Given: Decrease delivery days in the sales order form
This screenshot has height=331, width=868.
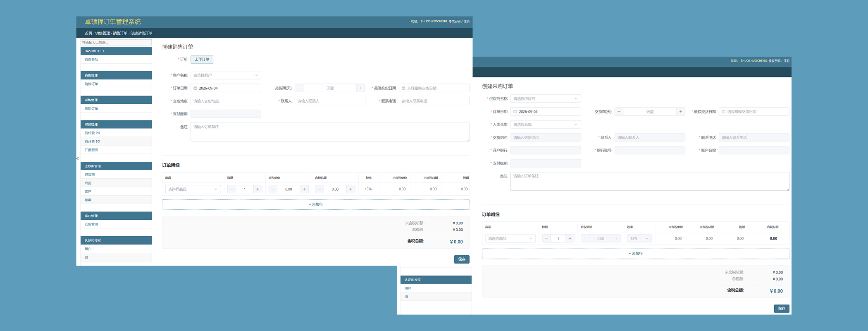Looking at the screenshot, I should coord(299,88).
